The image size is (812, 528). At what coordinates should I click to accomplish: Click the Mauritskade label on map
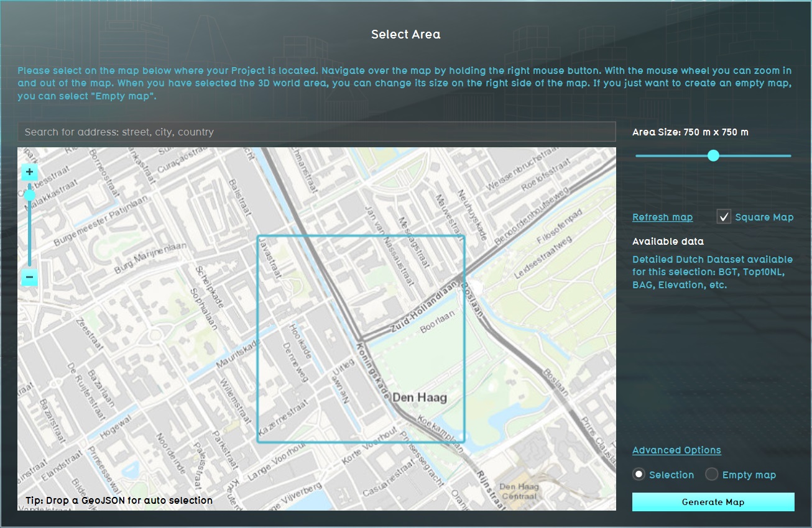[x=238, y=354]
